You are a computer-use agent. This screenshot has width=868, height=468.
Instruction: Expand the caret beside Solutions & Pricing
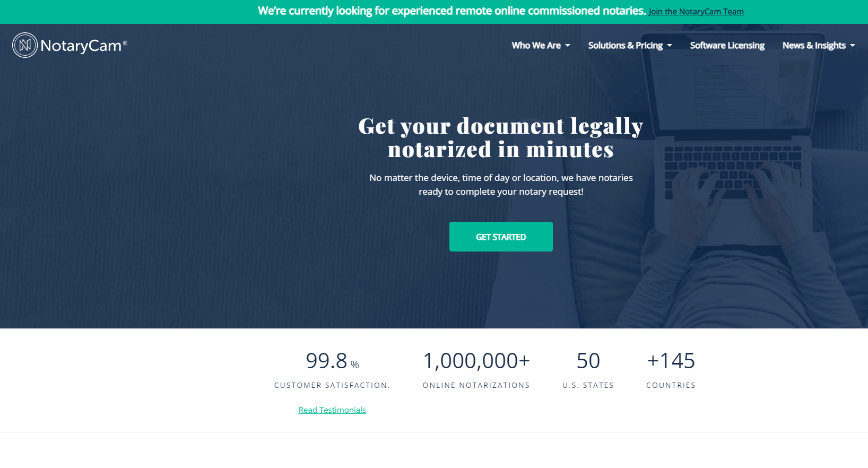[670, 46]
